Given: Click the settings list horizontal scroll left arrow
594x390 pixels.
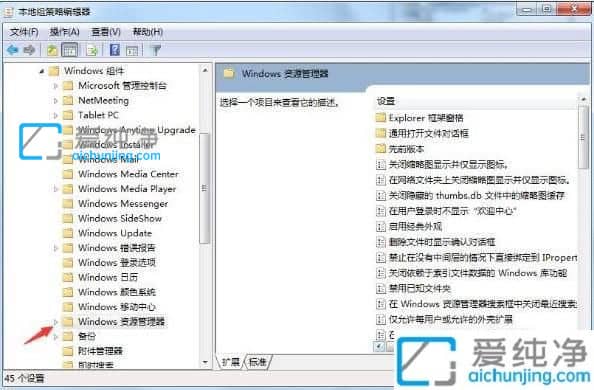Looking at the screenshot, I should click(x=379, y=346).
